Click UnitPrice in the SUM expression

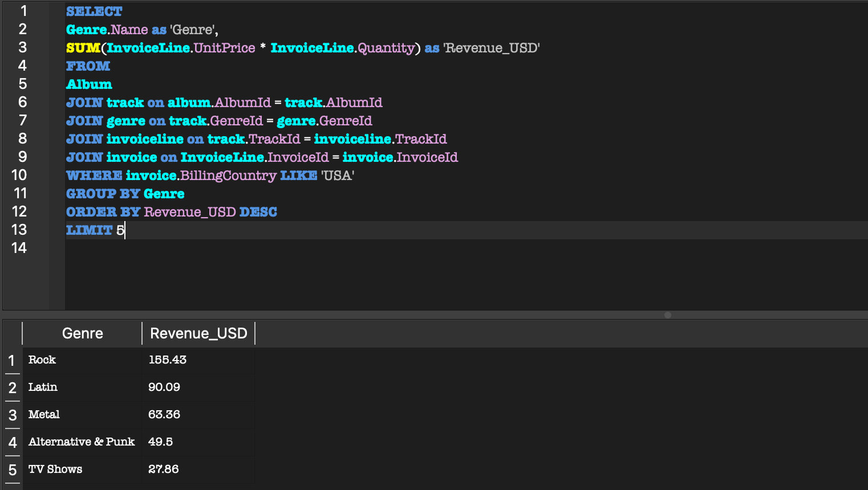225,48
